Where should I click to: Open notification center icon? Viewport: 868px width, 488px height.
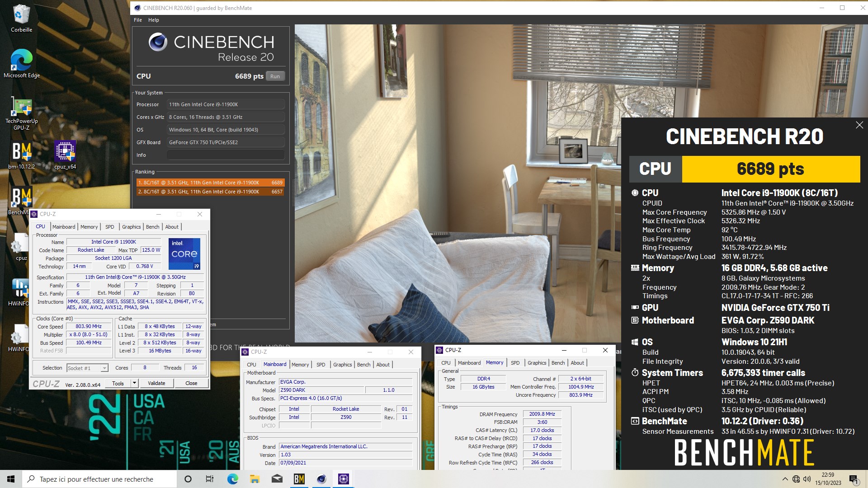pyautogui.click(x=854, y=479)
